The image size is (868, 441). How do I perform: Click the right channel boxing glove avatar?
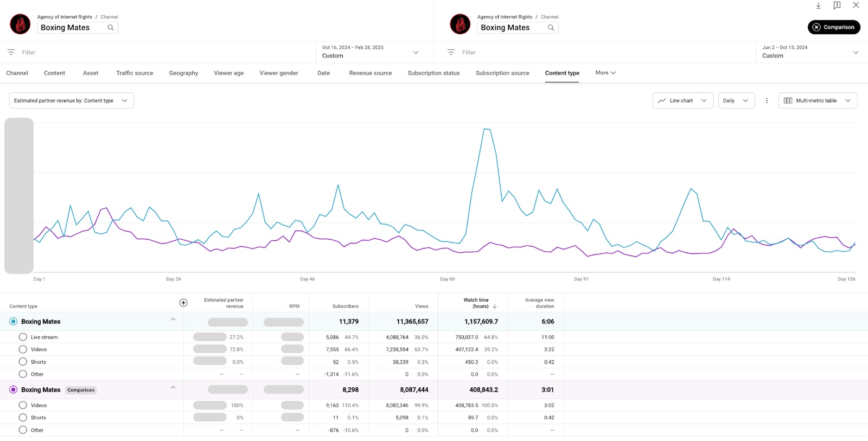coord(460,24)
